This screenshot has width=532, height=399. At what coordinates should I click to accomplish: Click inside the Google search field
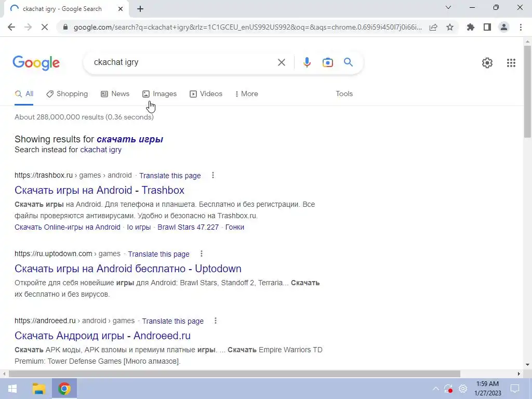tap(183, 62)
